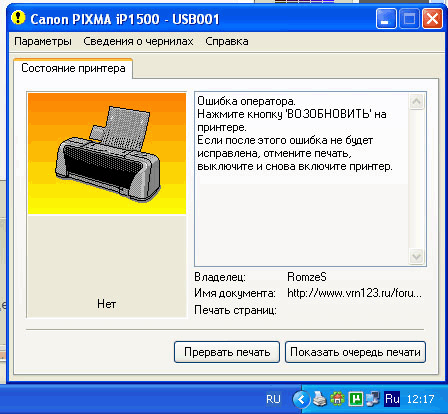The height and width of the screenshot is (414, 448).
Task: Minimize the Canon PIXMA iP1500 window
Action: pyautogui.click(x=386, y=19)
